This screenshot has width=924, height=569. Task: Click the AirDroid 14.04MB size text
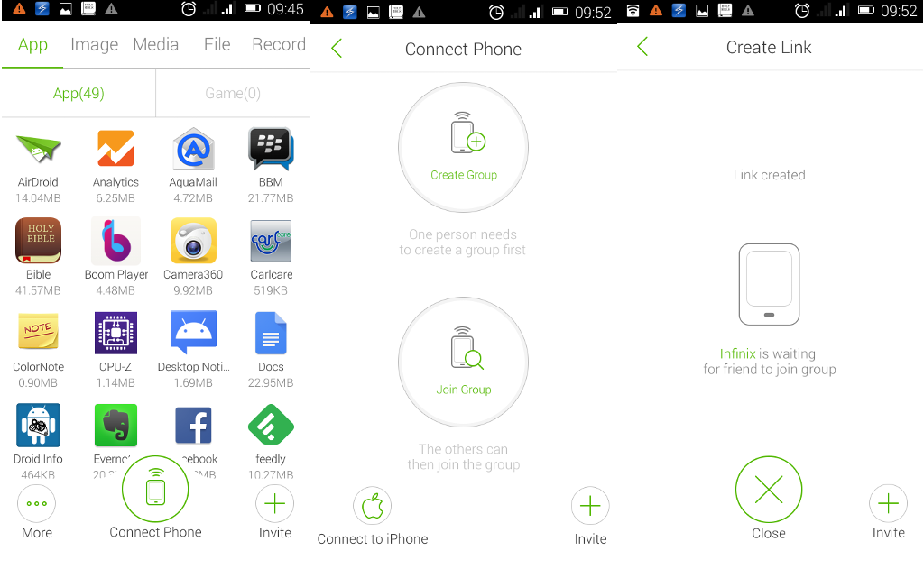coord(38,197)
